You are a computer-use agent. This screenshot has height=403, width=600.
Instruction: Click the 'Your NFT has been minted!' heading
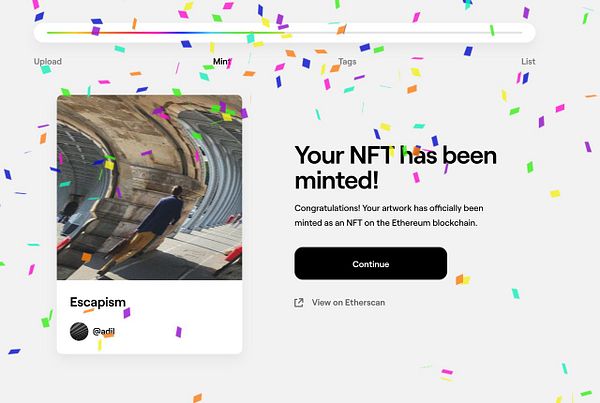pyautogui.click(x=396, y=167)
